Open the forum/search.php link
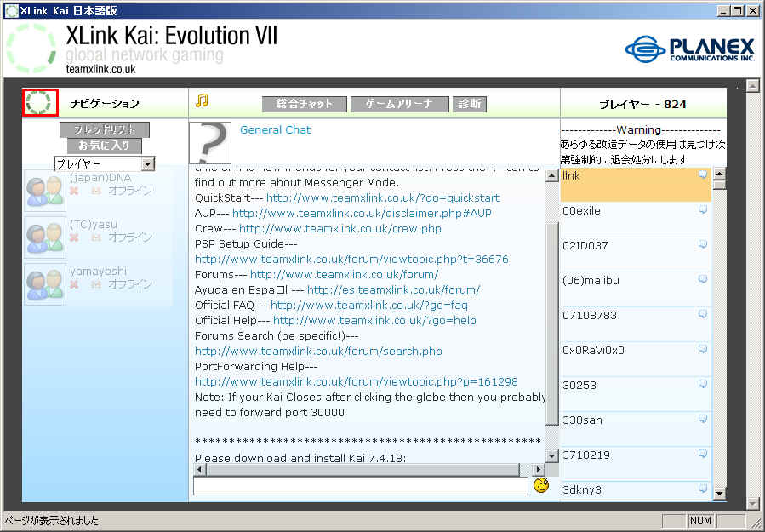This screenshot has height=532, width=765. tap(318, 352)
